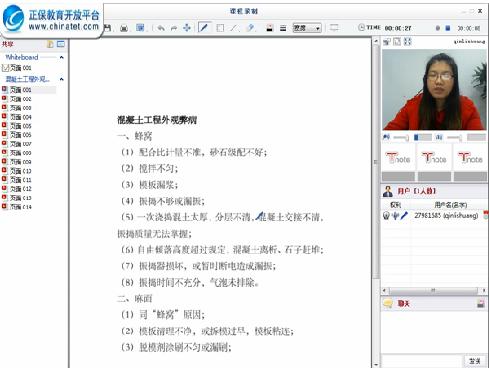Redo the last whiteboard action
This screenshot has height=368, width=489.
[x=174, y=28]
